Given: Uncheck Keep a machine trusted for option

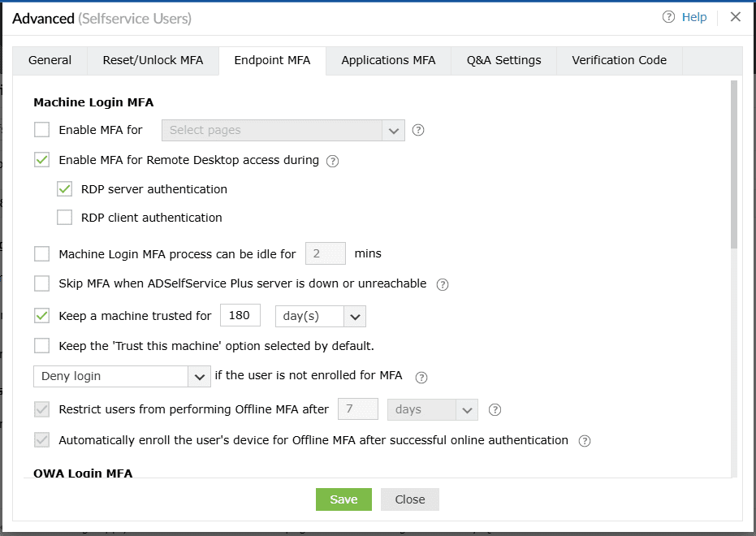Looking at the screenshot, I should pyautogui.click(x=42, y=315).
